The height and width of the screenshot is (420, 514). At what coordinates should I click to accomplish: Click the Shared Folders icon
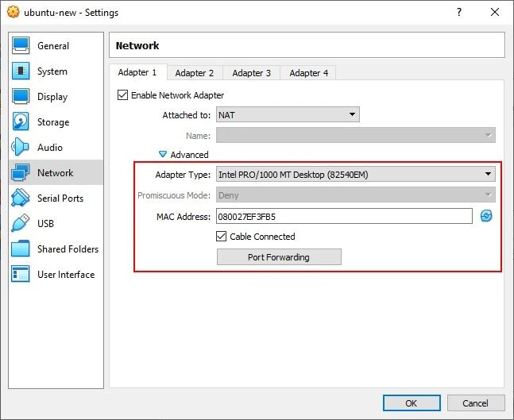click(21, 249)
